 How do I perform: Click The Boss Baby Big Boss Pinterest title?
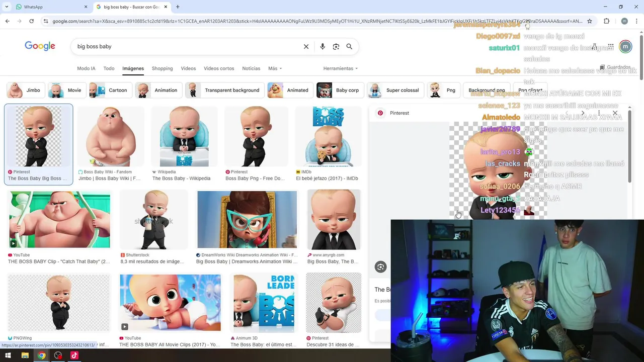(x=38, y=178)
